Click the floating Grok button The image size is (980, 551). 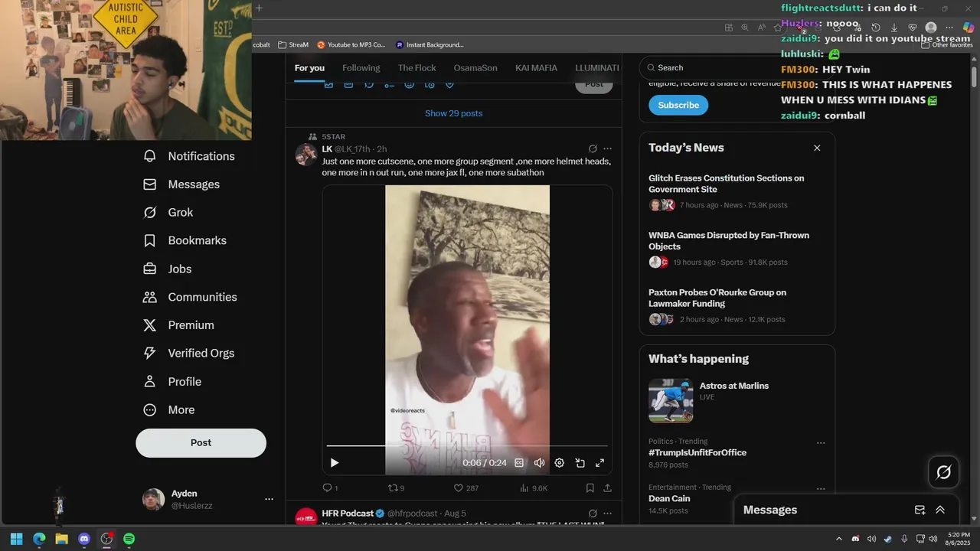coord(943,472)
